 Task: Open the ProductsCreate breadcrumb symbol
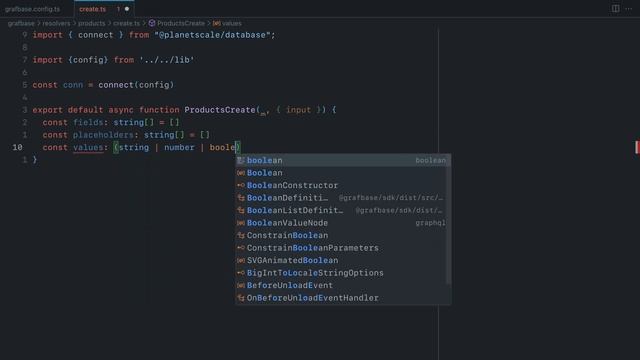pyautogui.click(x=181, y=23)
